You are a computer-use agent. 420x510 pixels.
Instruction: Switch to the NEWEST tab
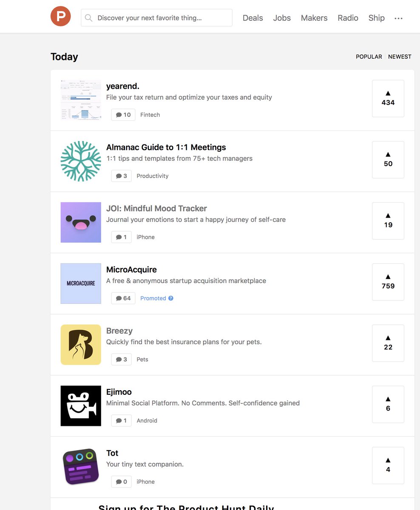pos(400,57)
